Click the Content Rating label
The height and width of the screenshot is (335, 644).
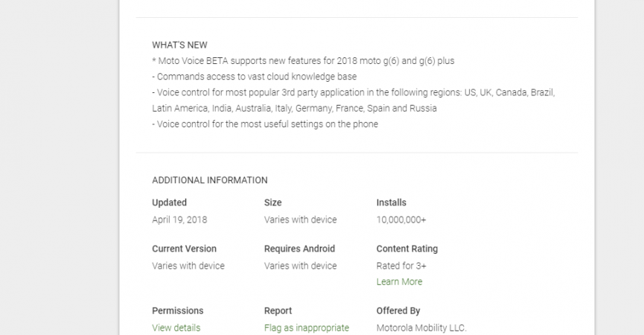tap(407, 249)
